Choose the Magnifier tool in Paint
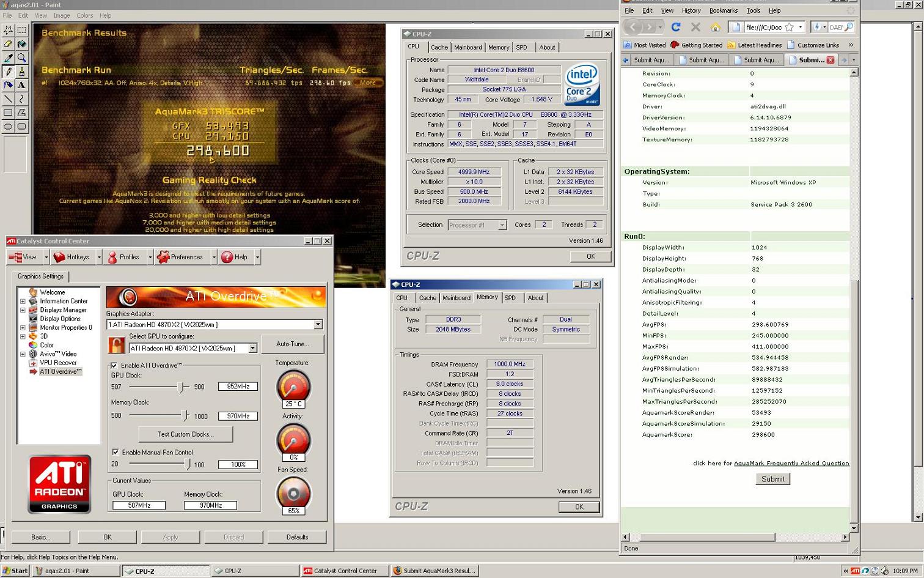Viewport: 924px width, 578px height. [x=22, y=58]
